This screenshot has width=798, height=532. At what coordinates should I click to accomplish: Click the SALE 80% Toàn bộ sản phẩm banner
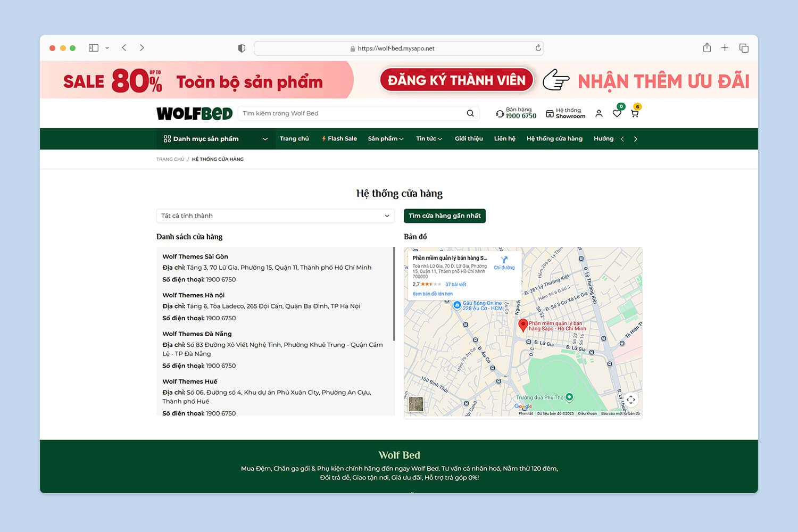(197, 80)
